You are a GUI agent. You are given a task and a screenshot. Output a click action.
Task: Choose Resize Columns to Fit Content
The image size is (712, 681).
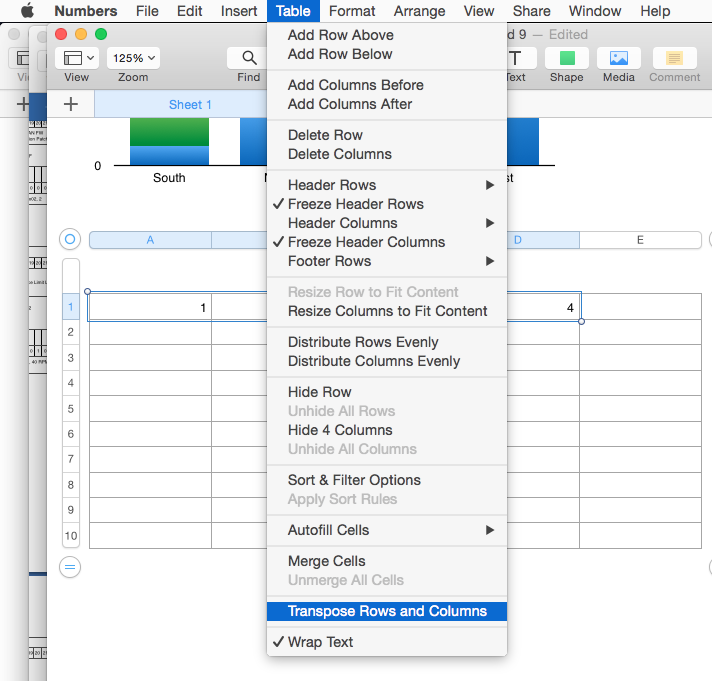[x=387, y=311]
